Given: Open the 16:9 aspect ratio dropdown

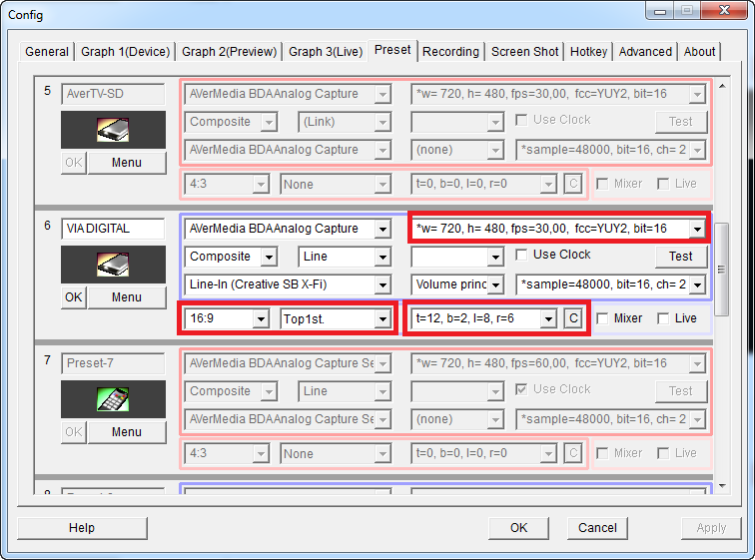Looking at the screenshot, I should click(x=227, y=318).
